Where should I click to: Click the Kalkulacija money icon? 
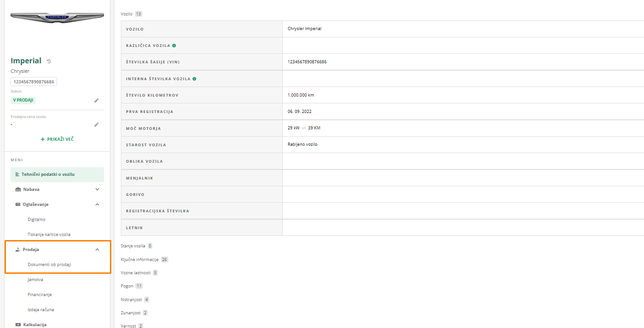coord(18,325)
